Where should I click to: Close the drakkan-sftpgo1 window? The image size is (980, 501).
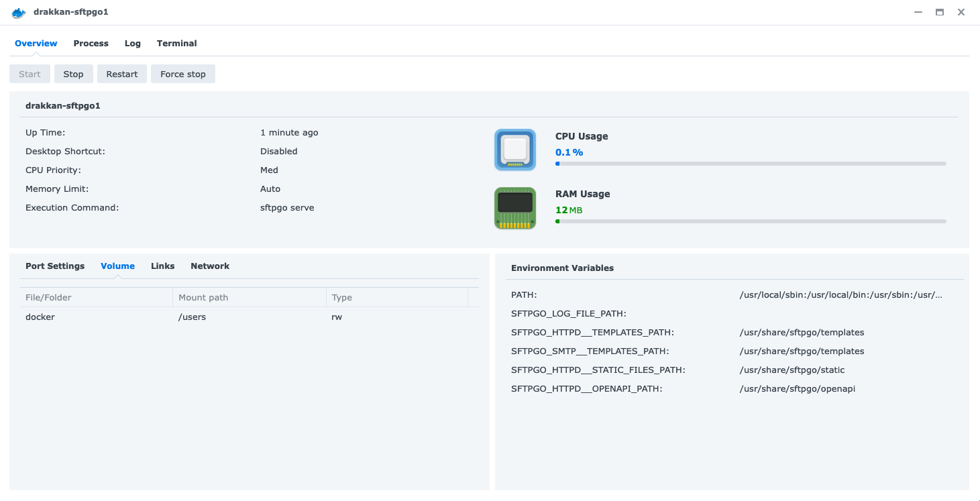(961, 12)
